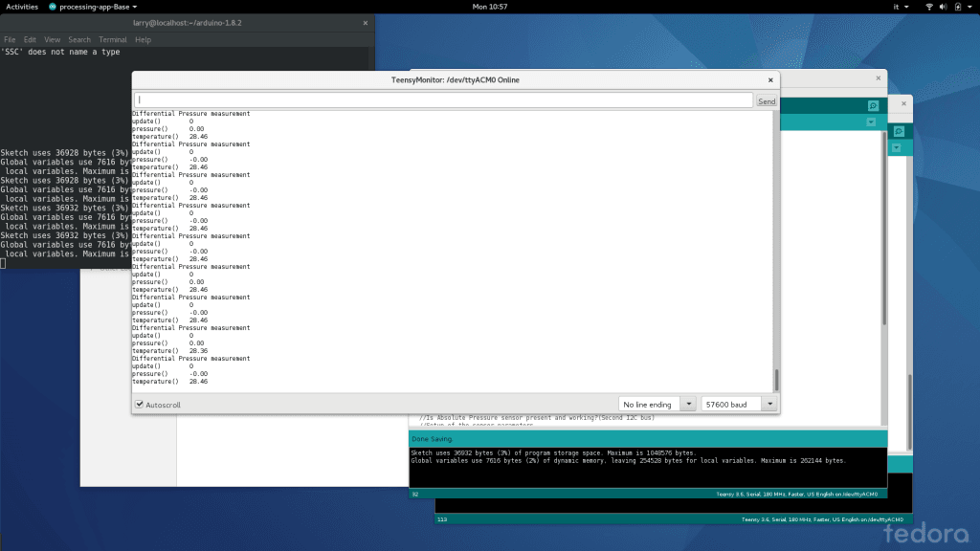Click the scrollbar thumb in TeensyMonitor output
Viewport: 980px width, 551px height.
776,379
